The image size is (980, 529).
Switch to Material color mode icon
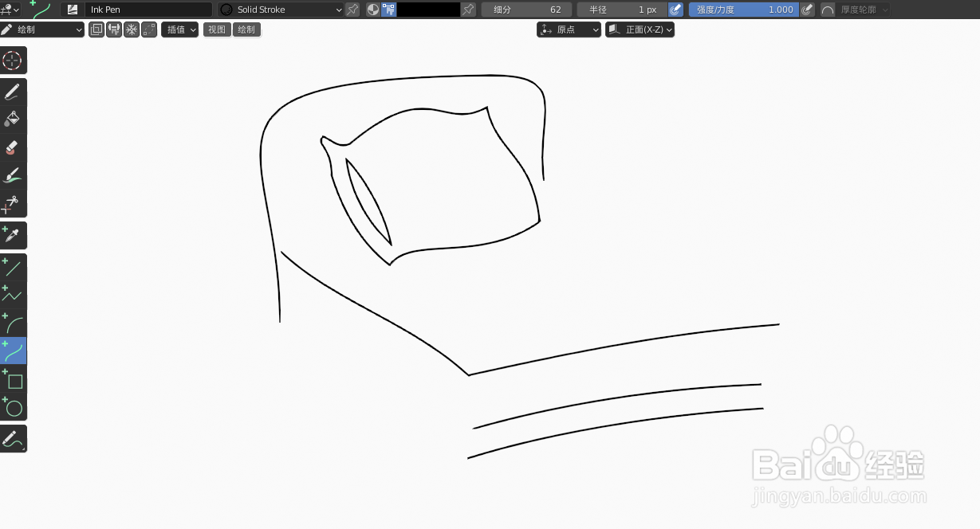(x=373, y=10)
